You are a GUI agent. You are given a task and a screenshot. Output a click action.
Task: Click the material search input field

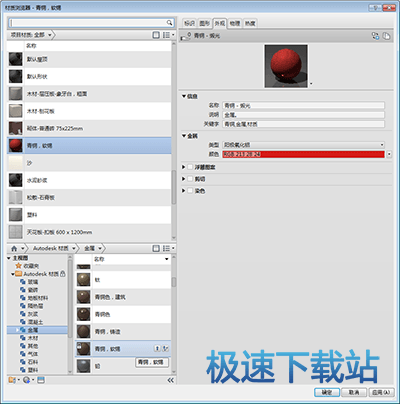[x=87, y=23]
